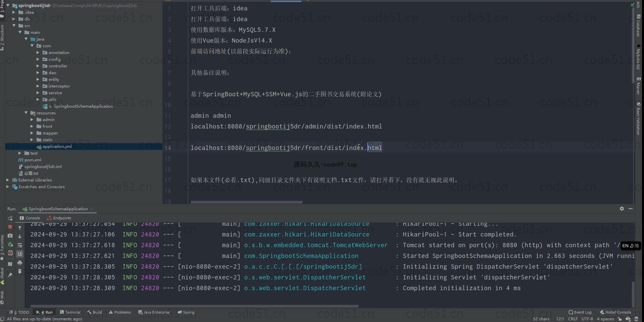Click the camera thread dump icon
This screenshot has height=322, width=644.
pos(10,236)
